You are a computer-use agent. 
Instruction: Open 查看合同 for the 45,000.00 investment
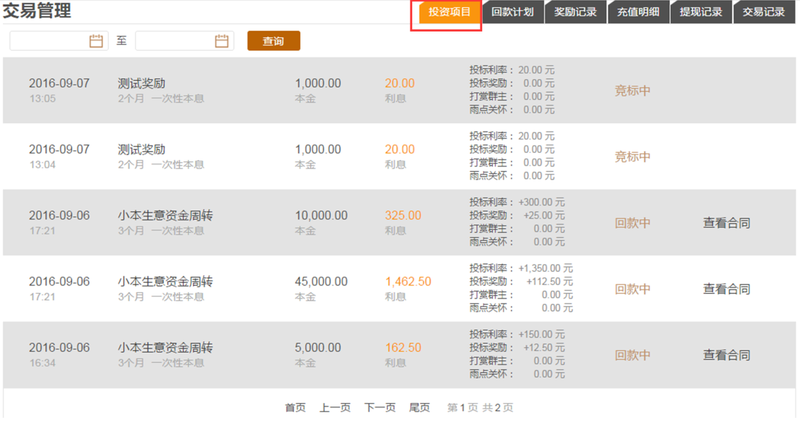tap(727, 289)
